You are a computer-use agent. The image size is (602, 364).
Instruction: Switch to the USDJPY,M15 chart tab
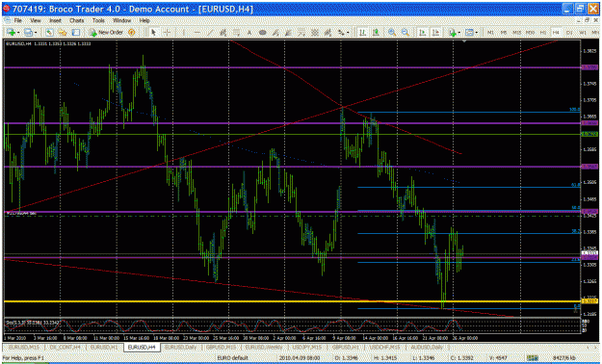point(307,347)
